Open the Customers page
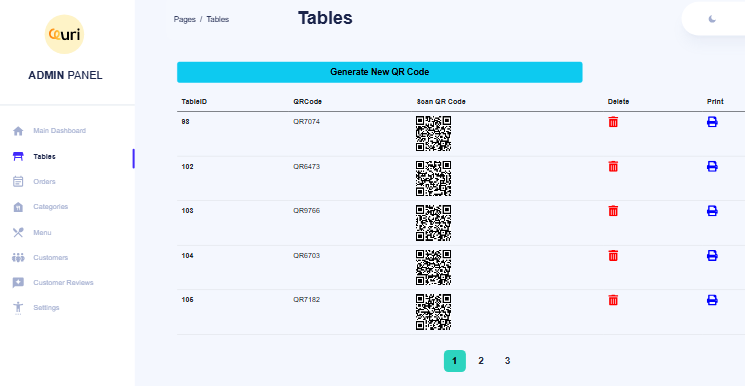745x386 pixels. coord(50,258)
